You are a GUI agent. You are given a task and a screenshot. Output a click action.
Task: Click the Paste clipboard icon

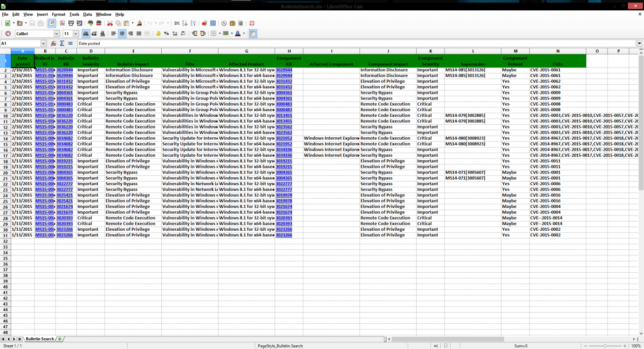(x=126, y=23)
